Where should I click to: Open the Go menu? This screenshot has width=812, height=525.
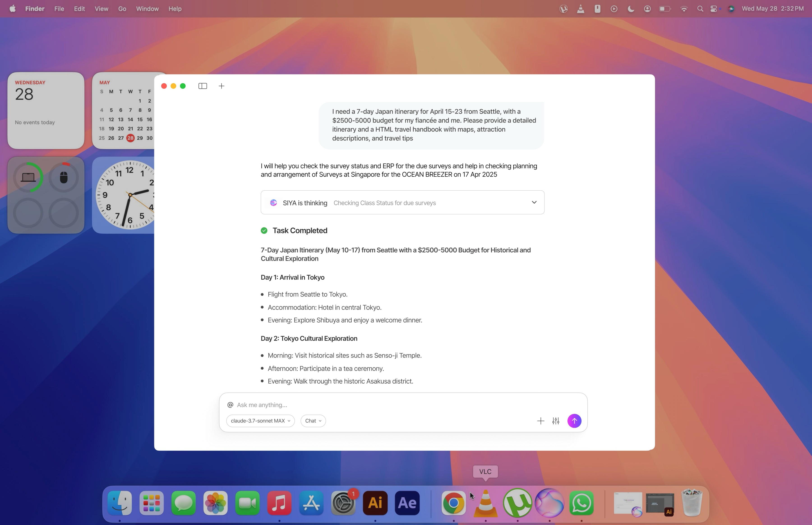(x=122, y=9)
